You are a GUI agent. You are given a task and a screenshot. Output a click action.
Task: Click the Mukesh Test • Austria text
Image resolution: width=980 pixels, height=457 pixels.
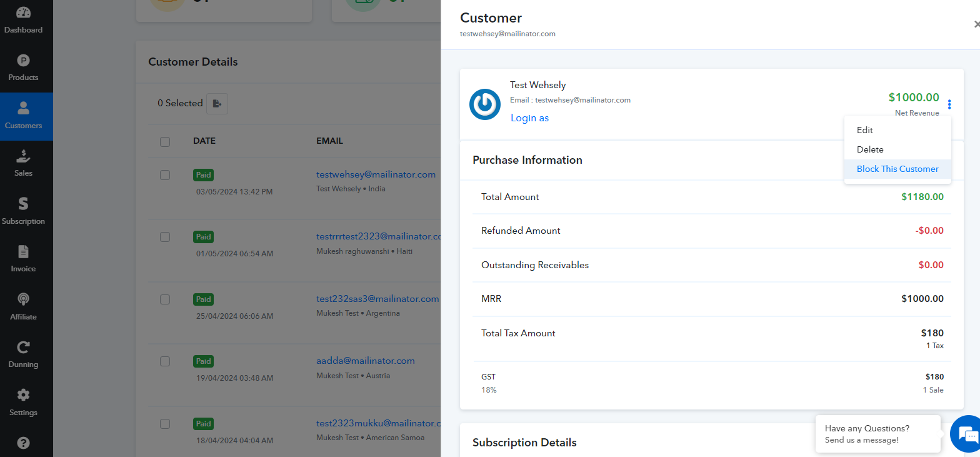(x=353, y=376)
